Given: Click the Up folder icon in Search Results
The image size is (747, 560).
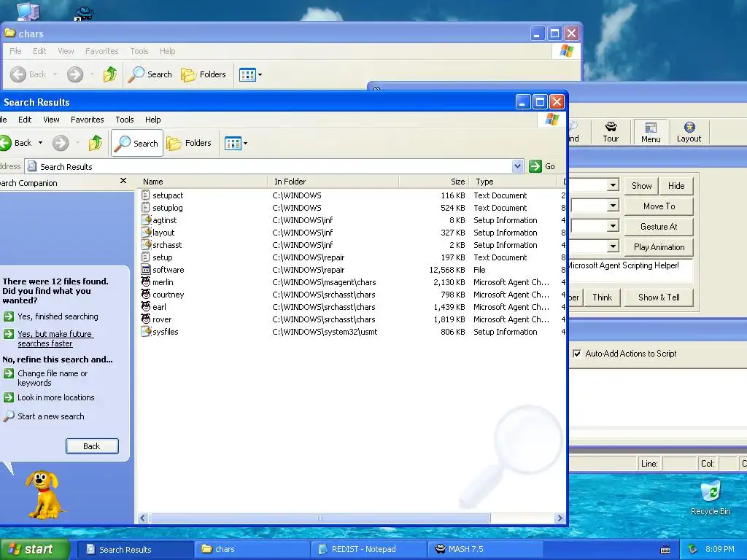Looking at the screenshot, I should pyautogui.click(x=96, y=143).
